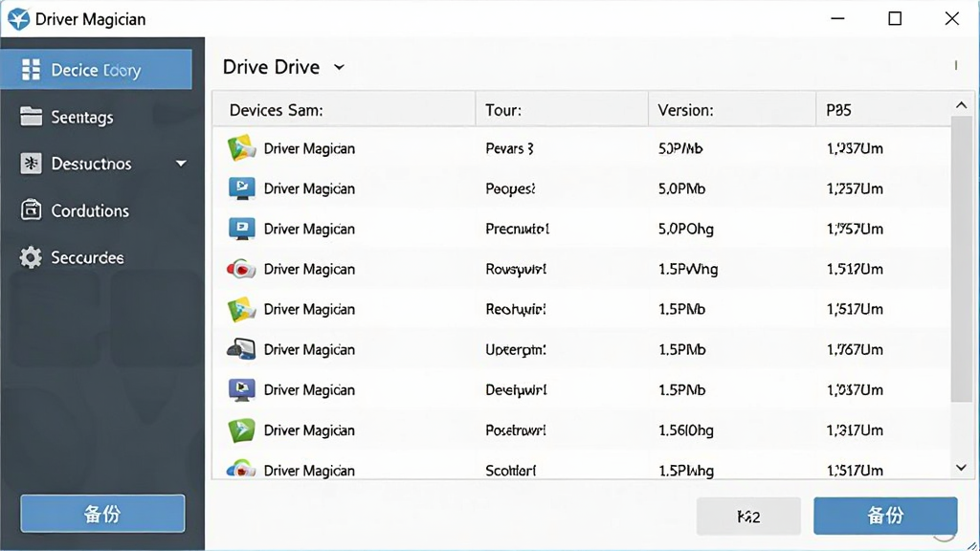Screen dimensions: 980x551
Task: Open the Drive Drive dropdown chevron
Action: (x=339, y=67)
